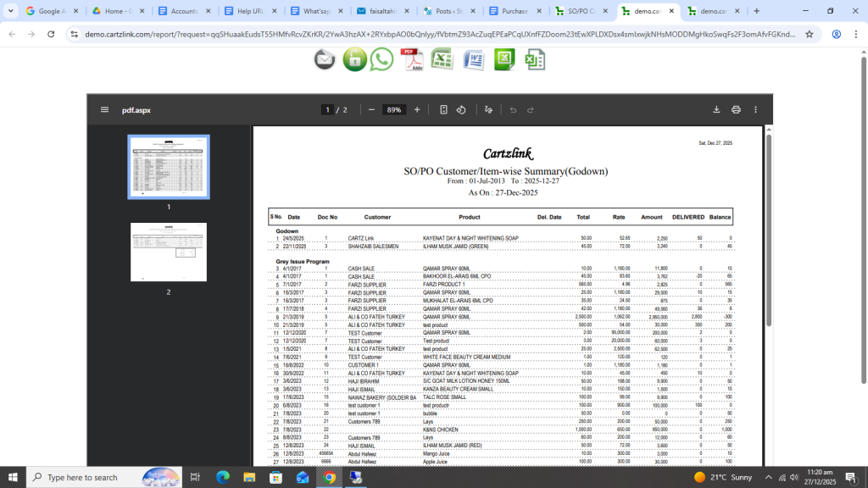868x488 pixels.
Task: Click the fit to page icon
Action: (443, 110)
